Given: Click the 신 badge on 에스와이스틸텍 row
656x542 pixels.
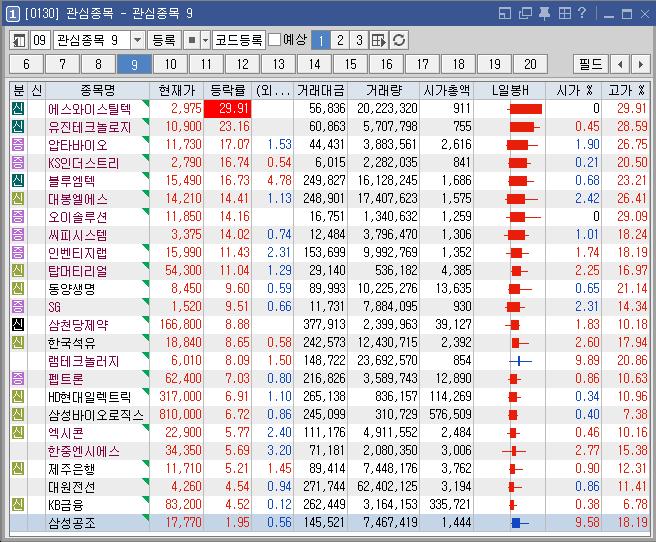Looking at the screenshot, I should pyautogui.click(x=18, y=108).
